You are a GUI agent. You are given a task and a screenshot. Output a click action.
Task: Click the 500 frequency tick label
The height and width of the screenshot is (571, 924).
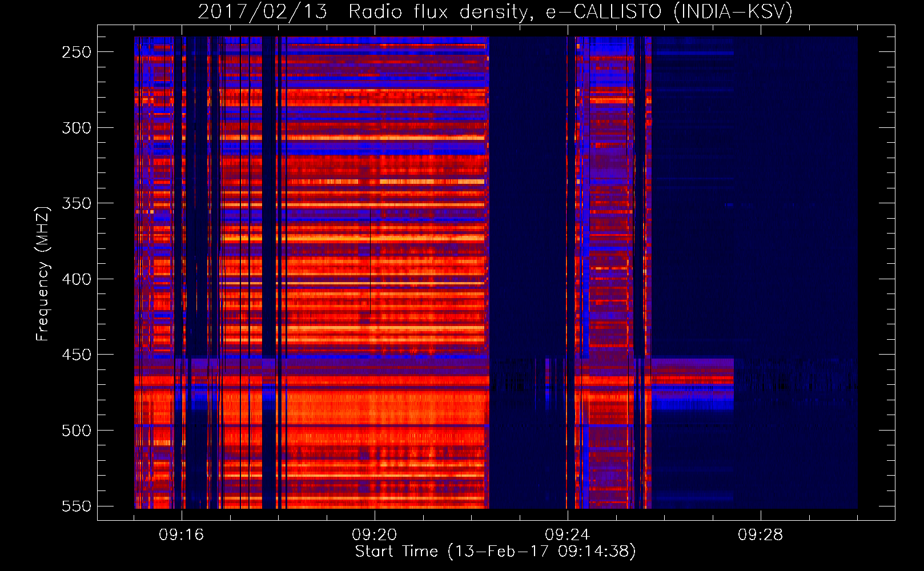tap(77, 431)
